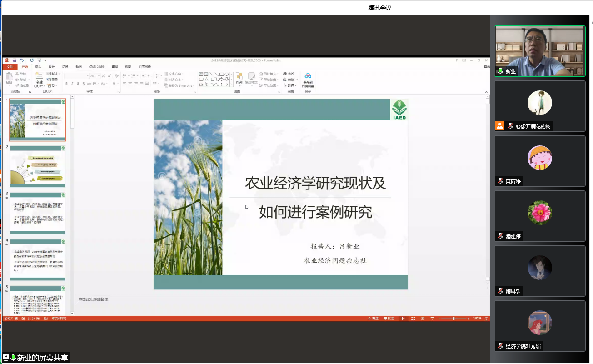Start slideshow from status bar icon

432,319
